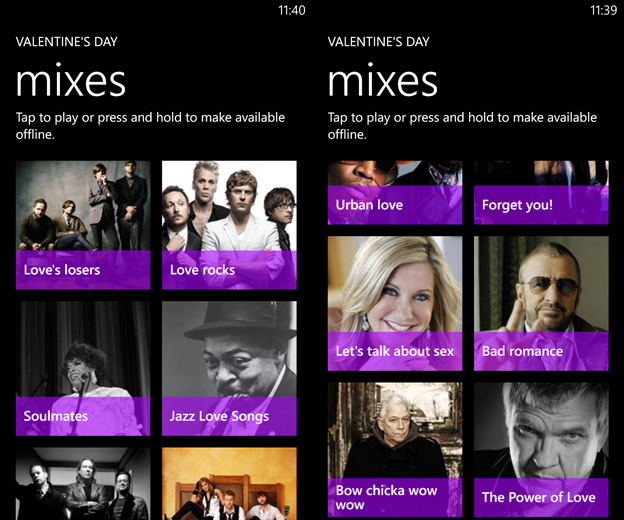
Task: Tap Valentine's Day title on right screen
Action: coord(379,42)
